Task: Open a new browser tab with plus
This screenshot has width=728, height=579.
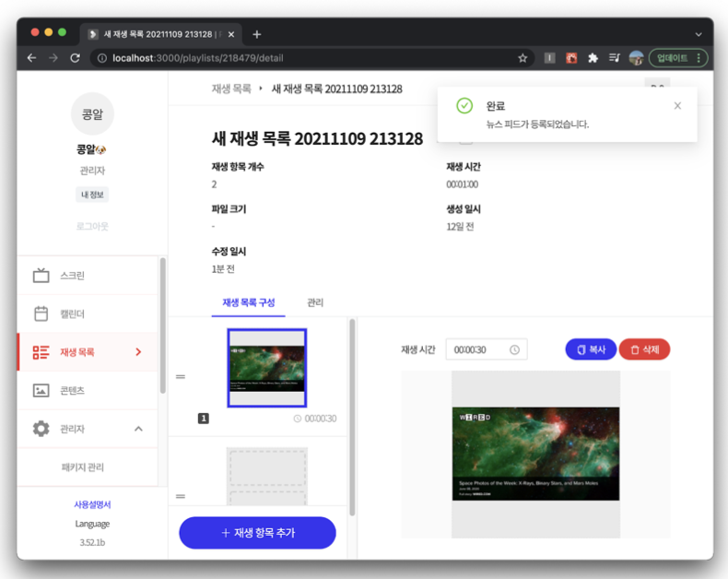Action: coord(257,34)
